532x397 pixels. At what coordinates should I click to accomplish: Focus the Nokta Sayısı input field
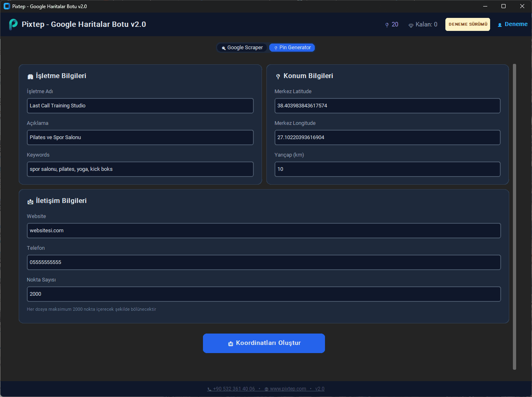pos(264,294)
